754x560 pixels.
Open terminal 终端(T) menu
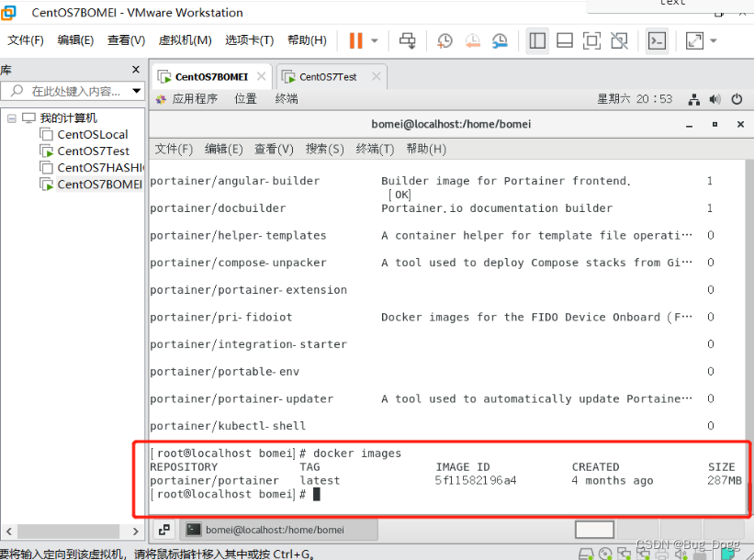tap(375, 149)
